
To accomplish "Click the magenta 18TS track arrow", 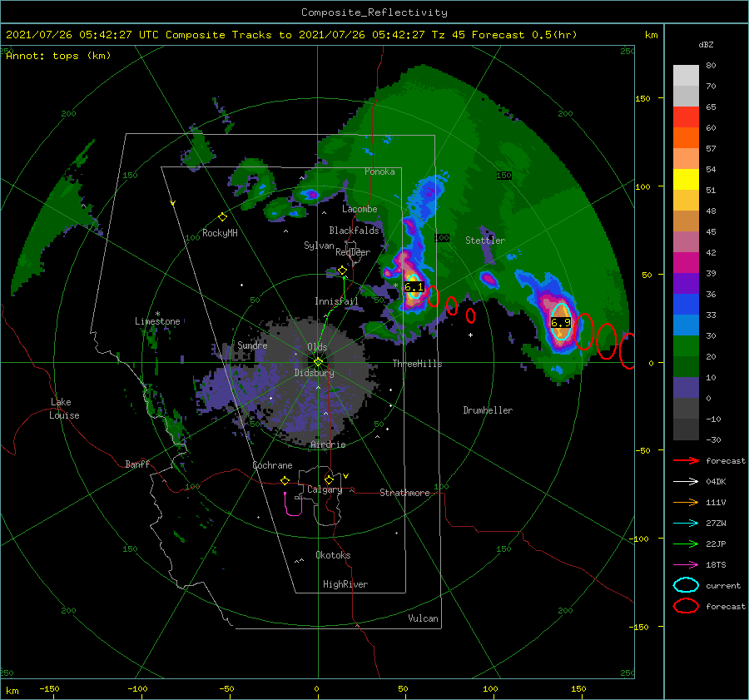I will (x=686, y=565).
